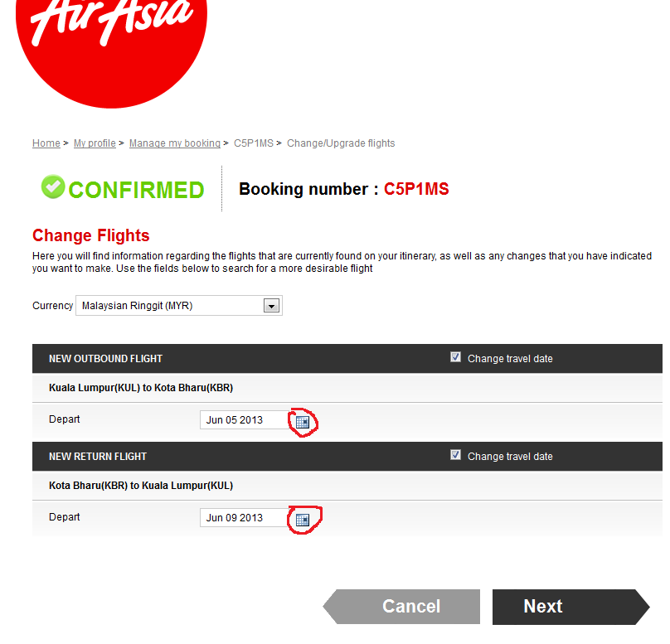Toggle outbound flight Change travel date checkbox

[455, 357]
